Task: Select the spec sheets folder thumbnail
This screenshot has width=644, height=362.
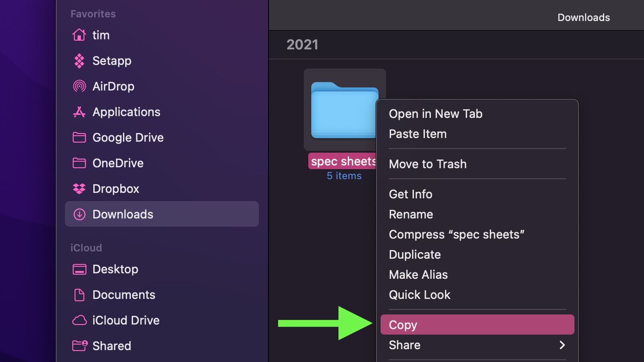Action: click(344, 110)
